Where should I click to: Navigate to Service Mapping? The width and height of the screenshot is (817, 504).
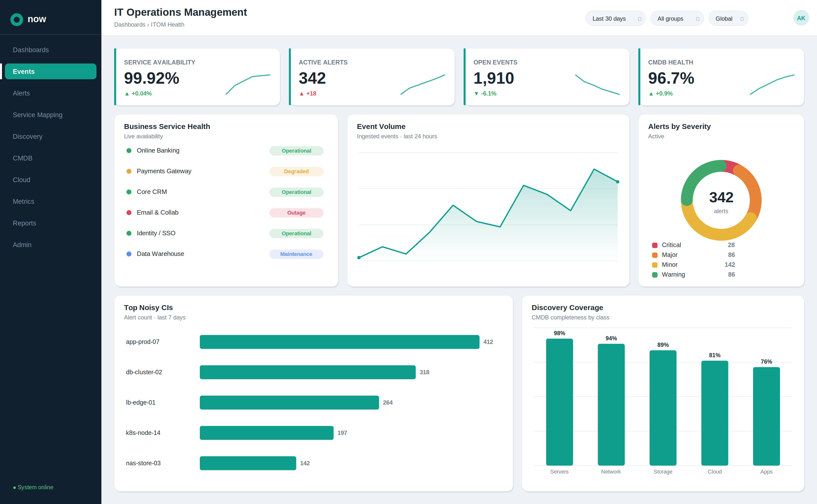51,115
